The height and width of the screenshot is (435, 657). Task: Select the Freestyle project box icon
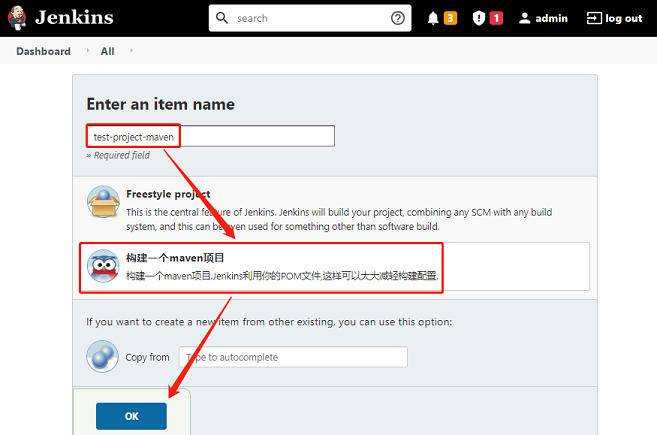point(103,203)
